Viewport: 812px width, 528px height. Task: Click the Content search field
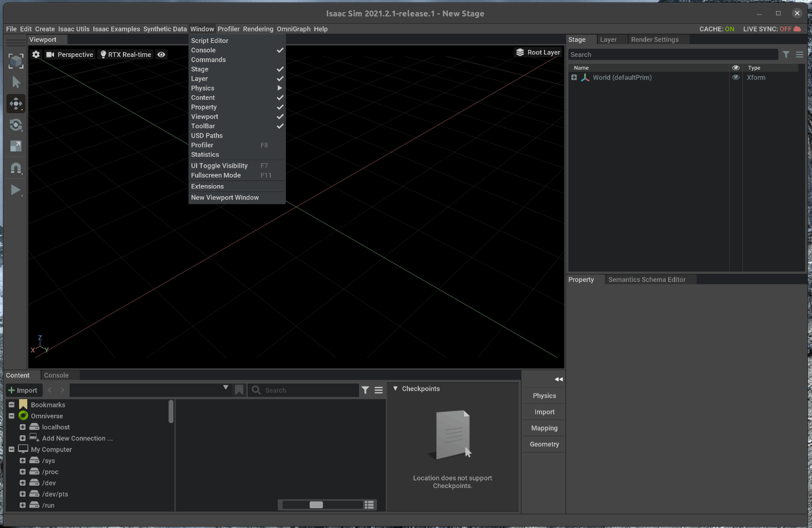pyautogui.click(x=304, y=390)
